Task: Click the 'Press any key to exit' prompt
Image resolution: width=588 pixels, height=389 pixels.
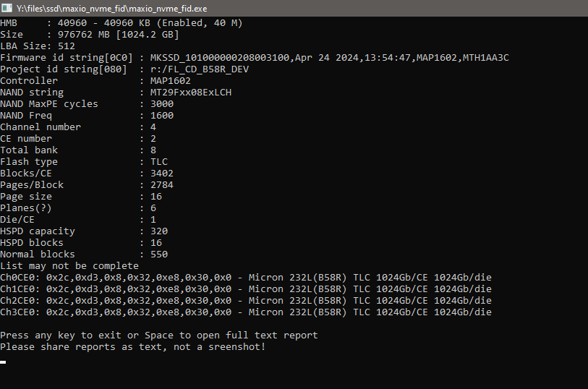Action: (159, 335)
